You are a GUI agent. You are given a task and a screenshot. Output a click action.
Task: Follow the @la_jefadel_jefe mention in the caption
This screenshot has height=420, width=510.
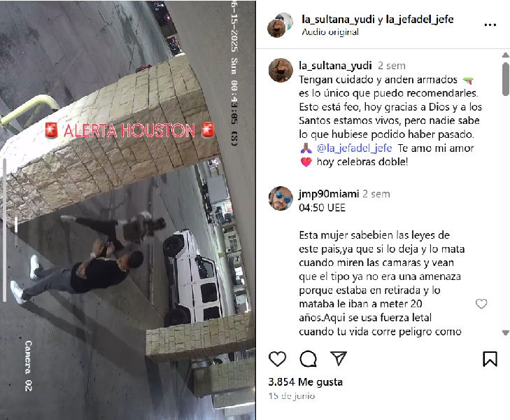pyautogui.click(x=354, y=148)
